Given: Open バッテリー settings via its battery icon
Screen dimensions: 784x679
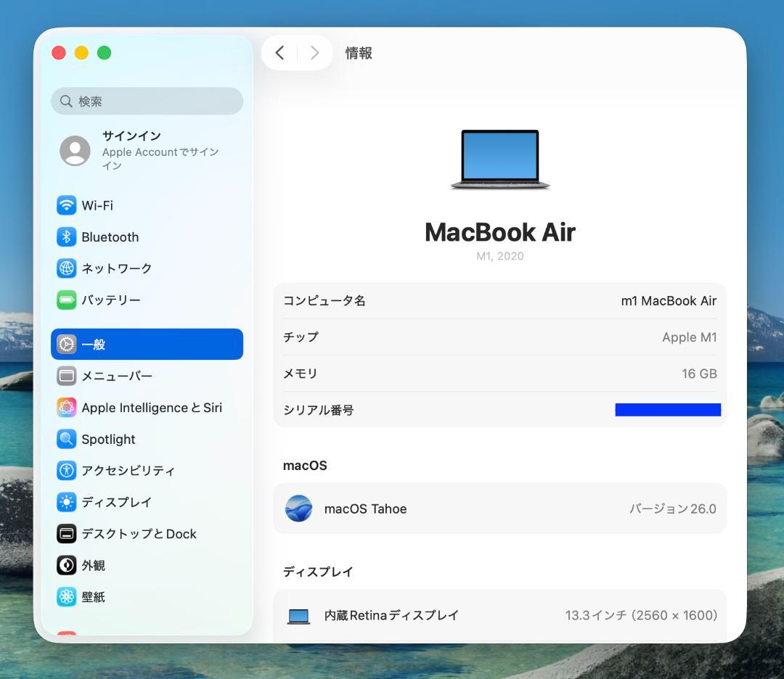Looking at the screenshot, I should [x=66, y=300].
